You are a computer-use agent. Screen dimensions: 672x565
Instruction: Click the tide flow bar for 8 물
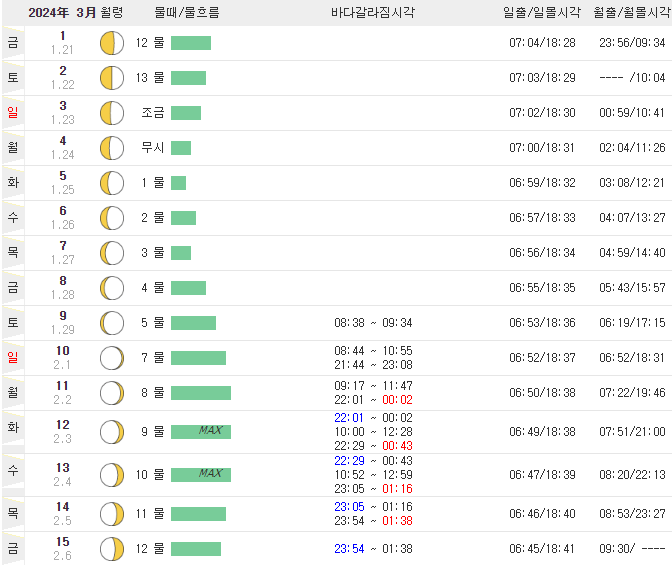(x=201, y=393)
